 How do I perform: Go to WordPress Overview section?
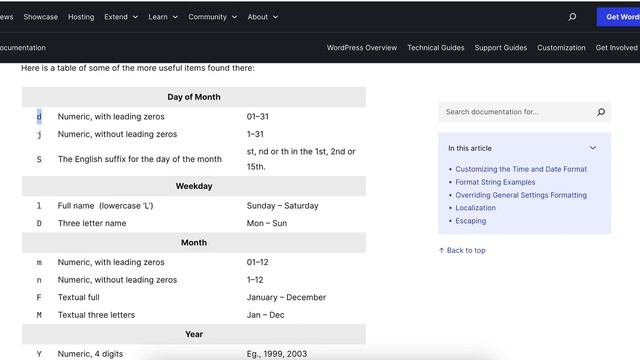coord(362,48)
